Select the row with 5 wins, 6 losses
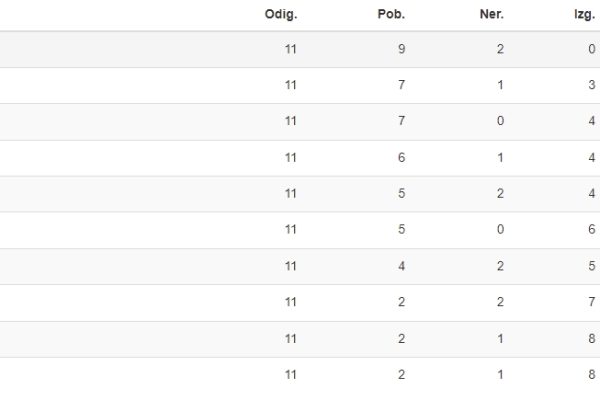Viewport: 600px width, 400px height. (300, 230)
